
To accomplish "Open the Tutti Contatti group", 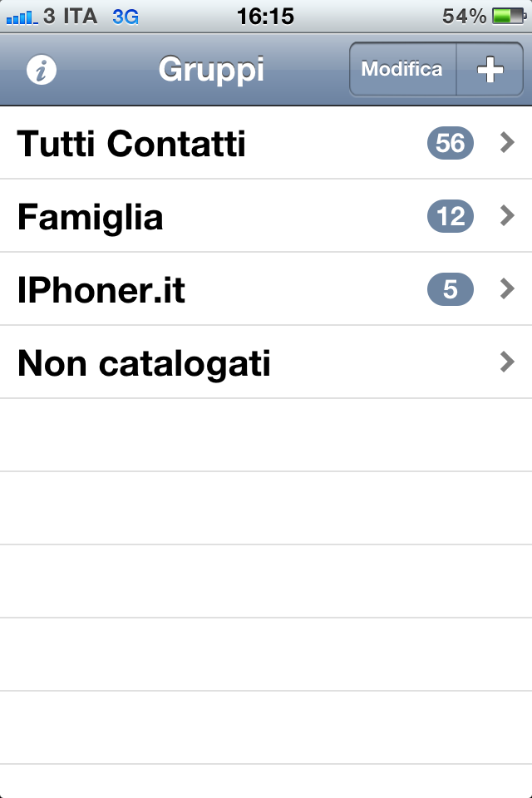I will [266, 142].
